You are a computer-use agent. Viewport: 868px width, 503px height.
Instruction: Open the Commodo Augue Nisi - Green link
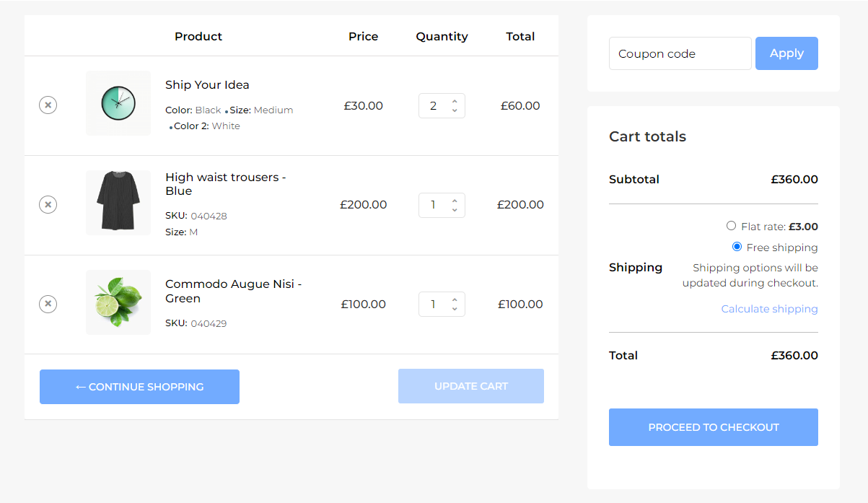click(233, 291)
